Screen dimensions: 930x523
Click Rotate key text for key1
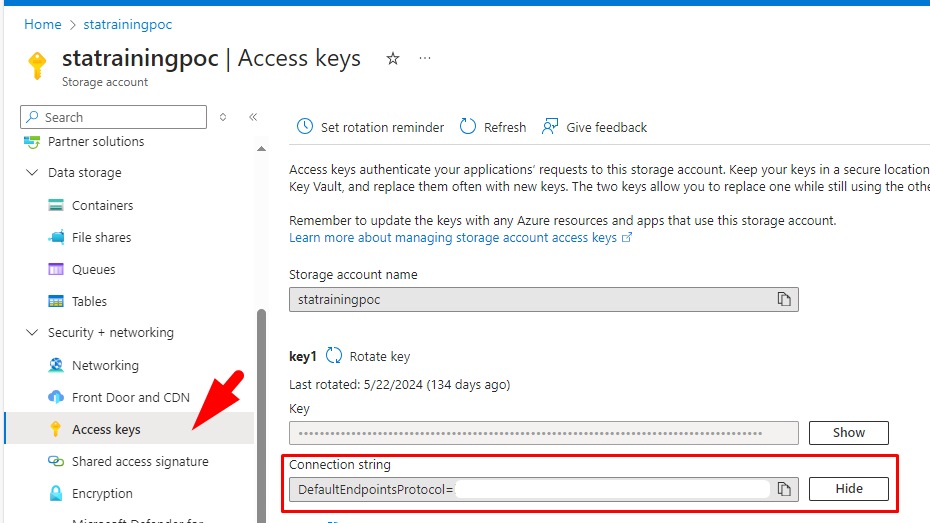pos(380,356)
